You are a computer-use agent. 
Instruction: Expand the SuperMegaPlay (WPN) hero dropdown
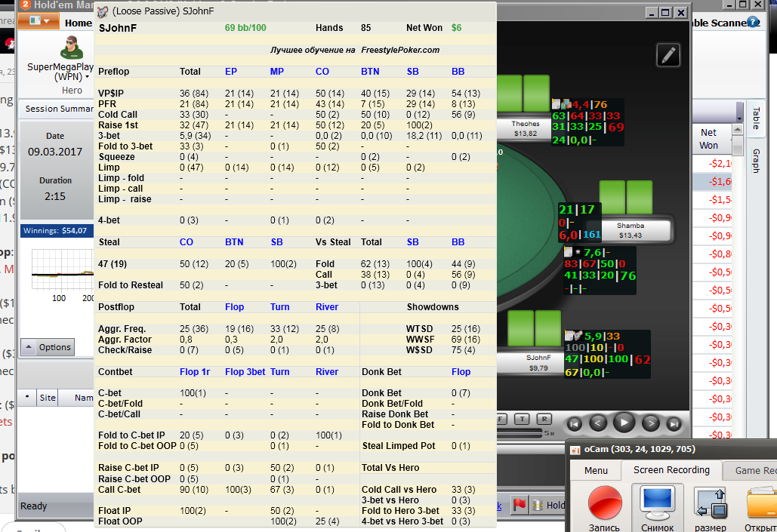88,77
